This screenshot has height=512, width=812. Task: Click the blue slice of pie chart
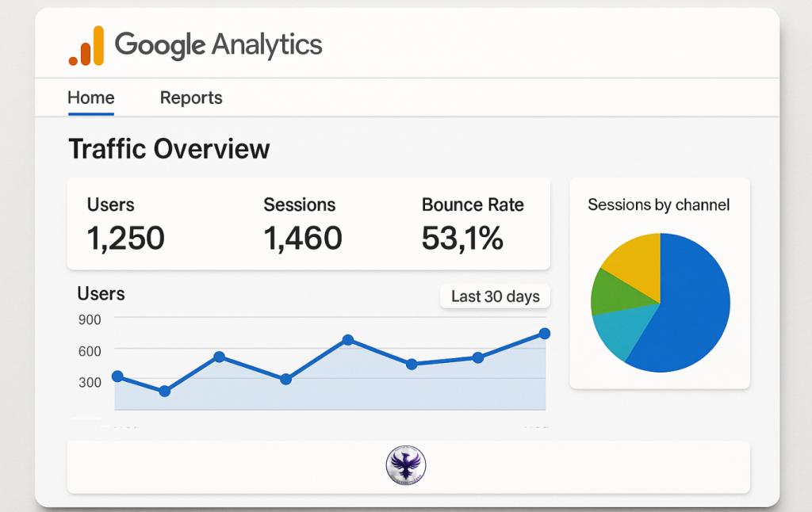(x=688, y=309)
